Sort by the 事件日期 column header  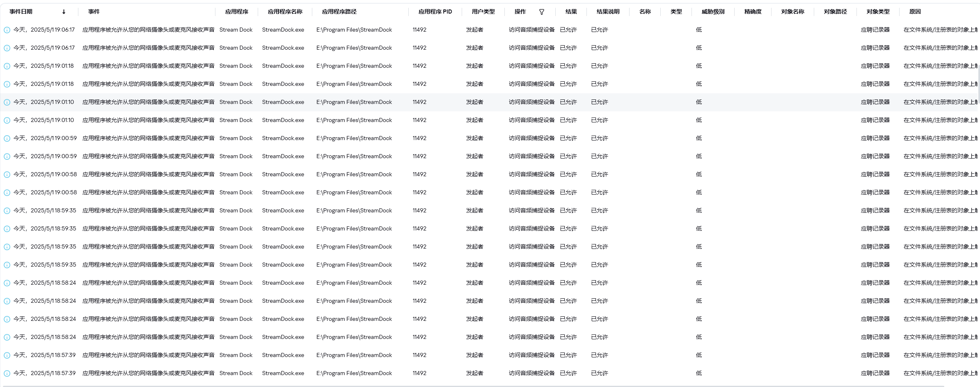[x=21, y=12]
